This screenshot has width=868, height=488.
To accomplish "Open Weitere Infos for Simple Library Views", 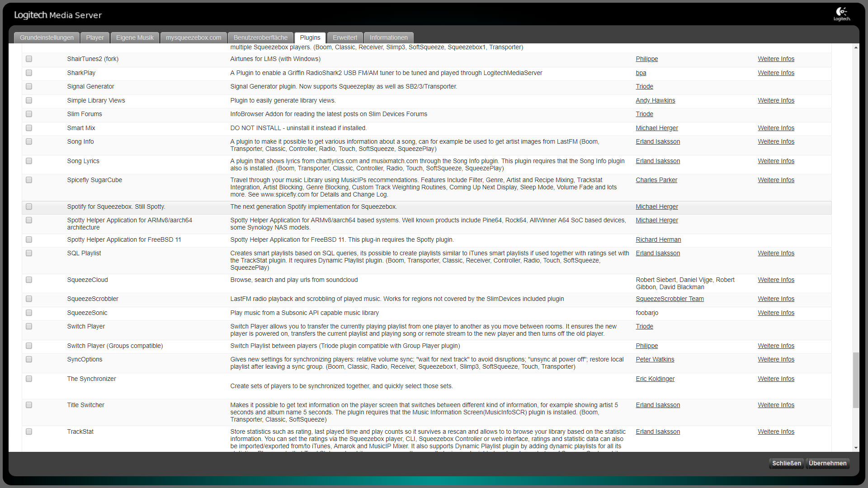I will click(x=776, y=100).
